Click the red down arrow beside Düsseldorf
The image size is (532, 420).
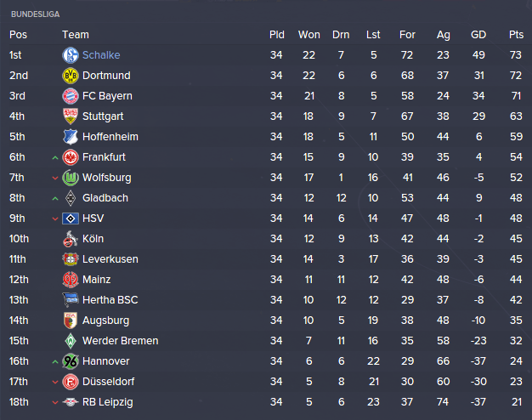tap(55, 382)
